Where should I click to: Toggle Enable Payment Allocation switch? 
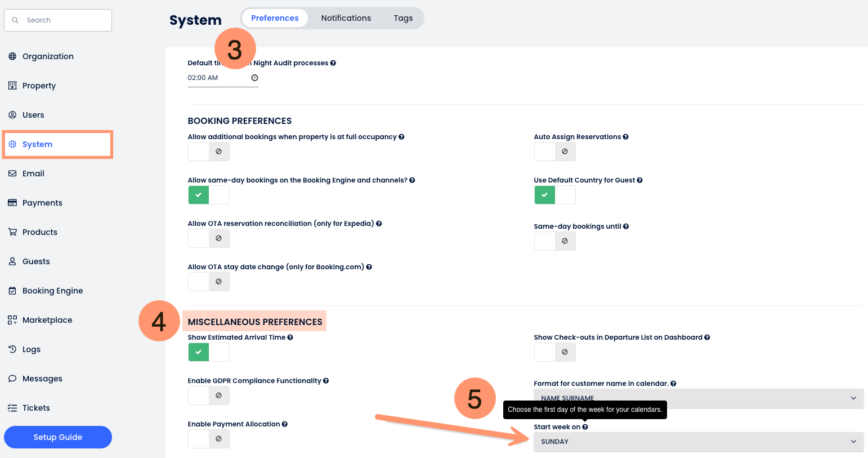208,439
